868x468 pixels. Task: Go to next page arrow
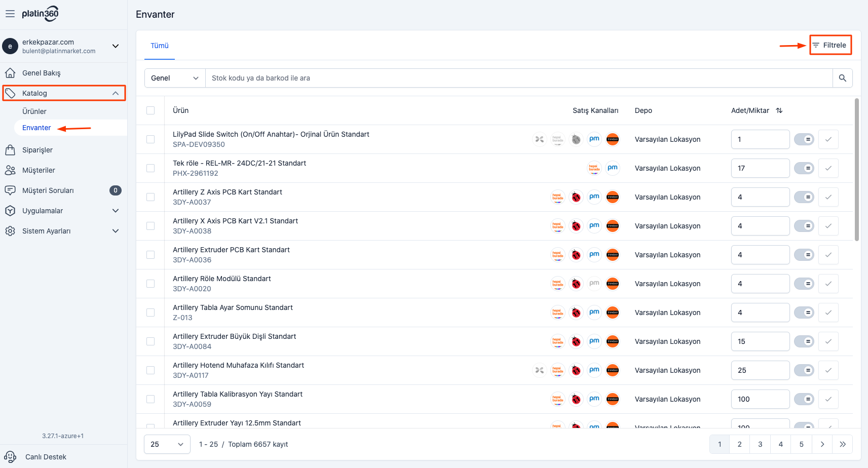[x=822, y=444]
